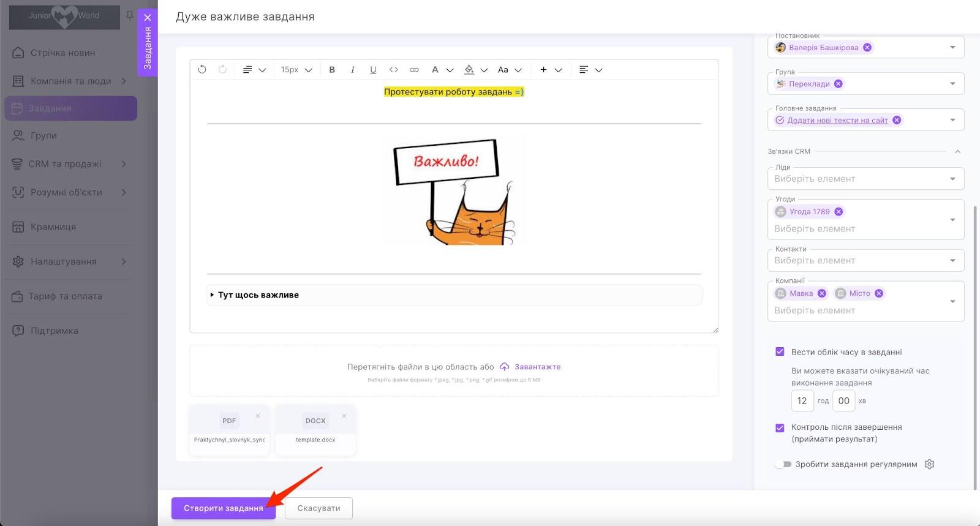Click the task title Дуже важливе завдання
The height and width of the screenshot is (526, 980).
[x=245, y=17]
